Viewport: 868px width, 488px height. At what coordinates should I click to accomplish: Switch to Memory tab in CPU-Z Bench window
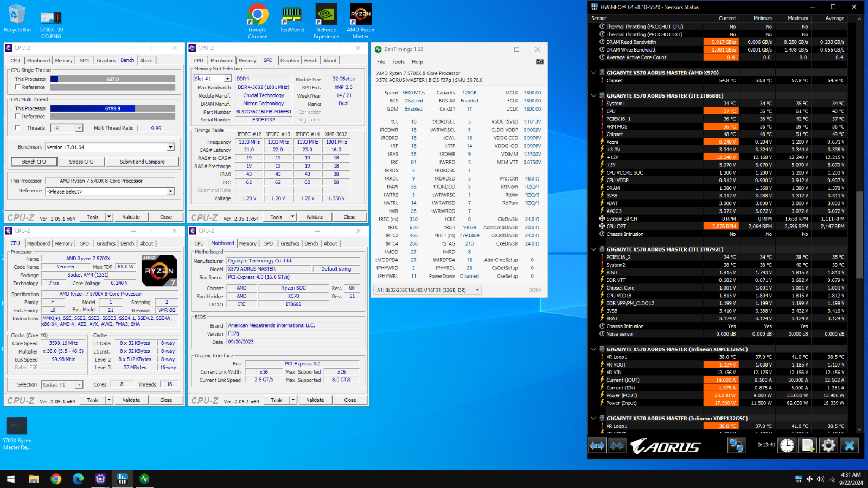(63, 61)
